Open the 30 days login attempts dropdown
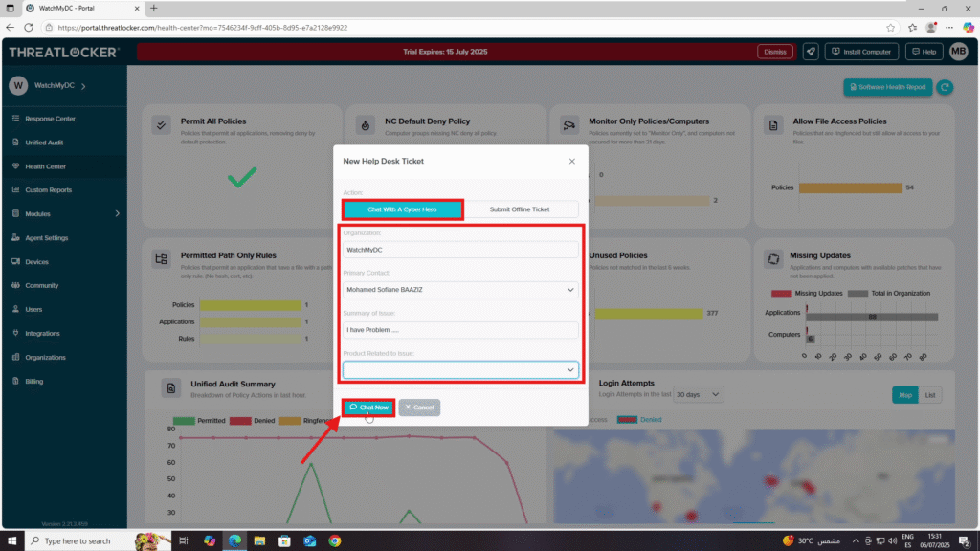The height and width of the screenshot is (551, 980). click(698, 395)
